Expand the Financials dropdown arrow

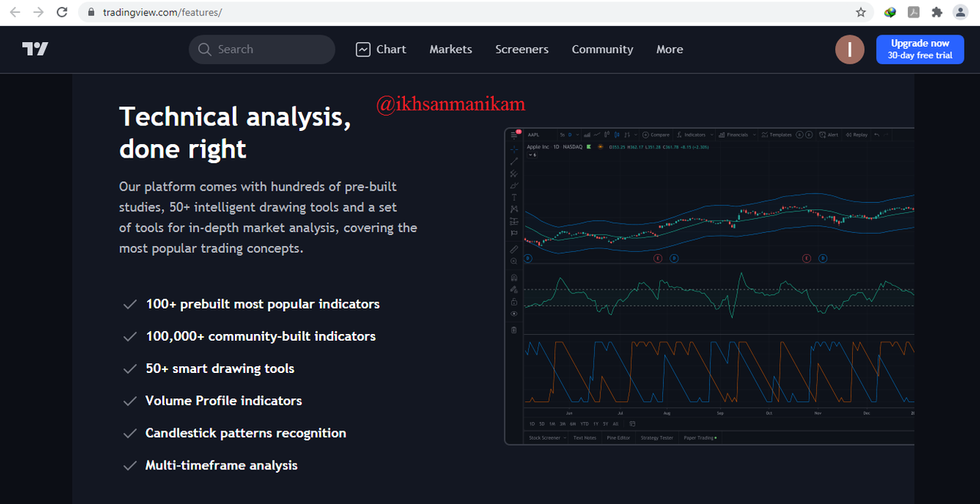coord(754,135)
